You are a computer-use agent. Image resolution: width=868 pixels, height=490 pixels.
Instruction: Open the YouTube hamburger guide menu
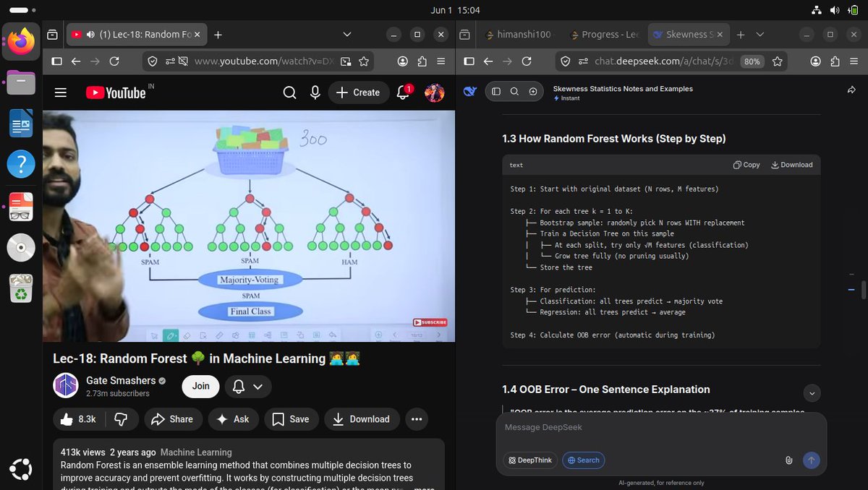pyautogui.click(x=61, y=93)
